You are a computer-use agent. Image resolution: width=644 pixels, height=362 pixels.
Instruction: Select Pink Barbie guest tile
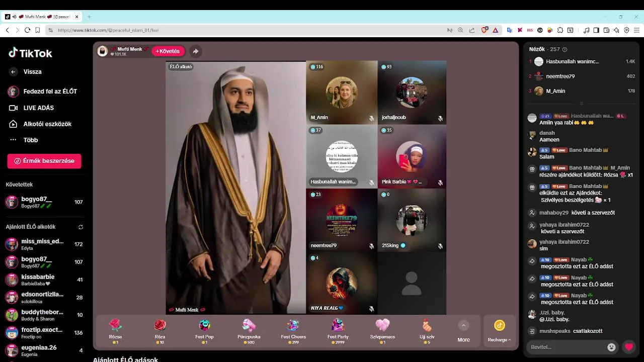412,156
